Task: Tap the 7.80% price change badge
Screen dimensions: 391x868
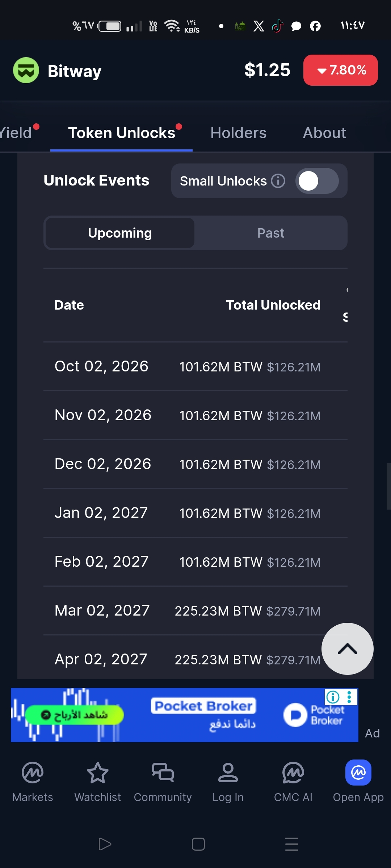Action: [x=341, y=70]
